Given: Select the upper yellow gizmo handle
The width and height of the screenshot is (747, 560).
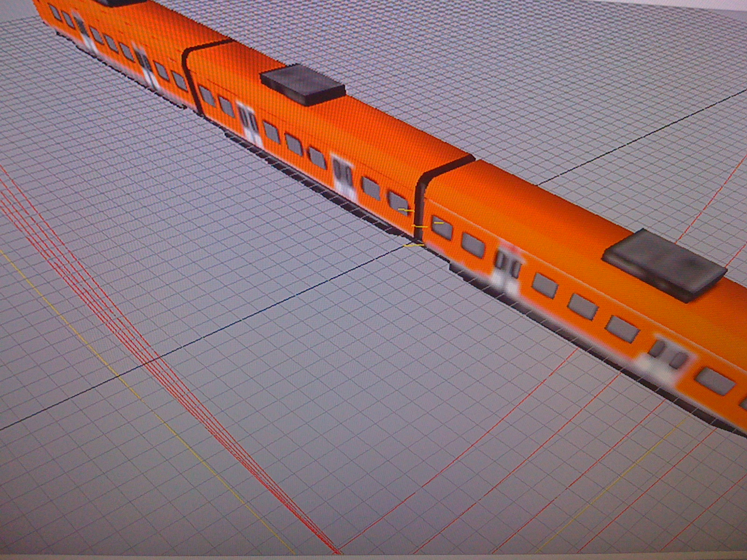Looking at the screenshot, I should coord(406,210).
